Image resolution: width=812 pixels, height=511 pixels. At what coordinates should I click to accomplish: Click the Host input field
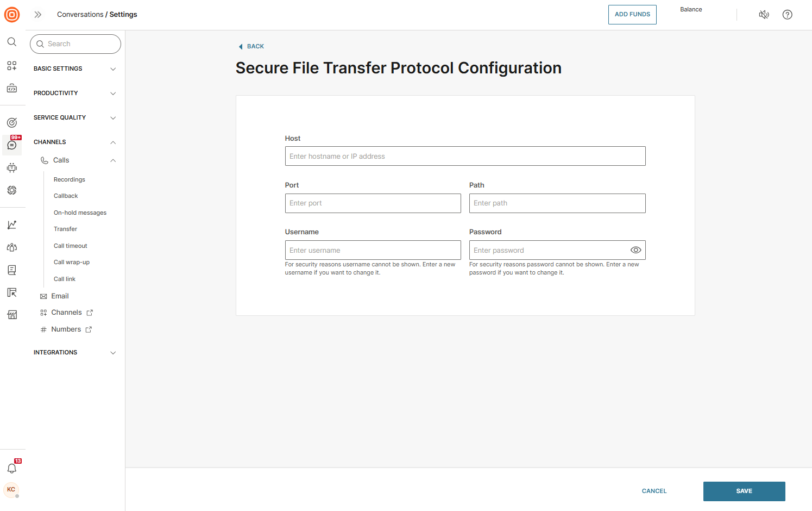[x=465, y=156]
